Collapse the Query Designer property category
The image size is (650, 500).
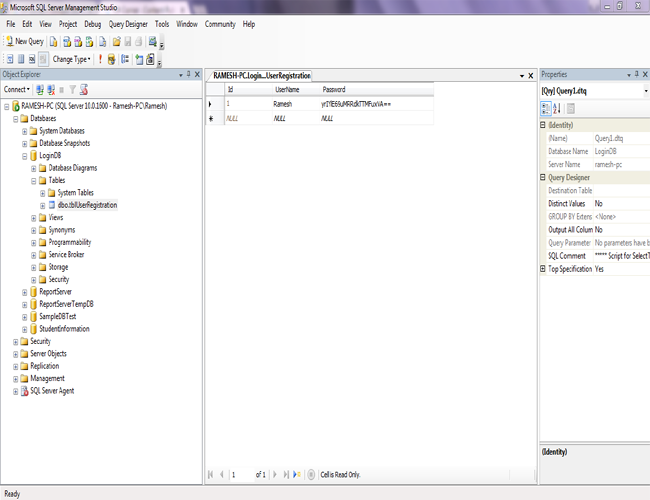[543, 177]
